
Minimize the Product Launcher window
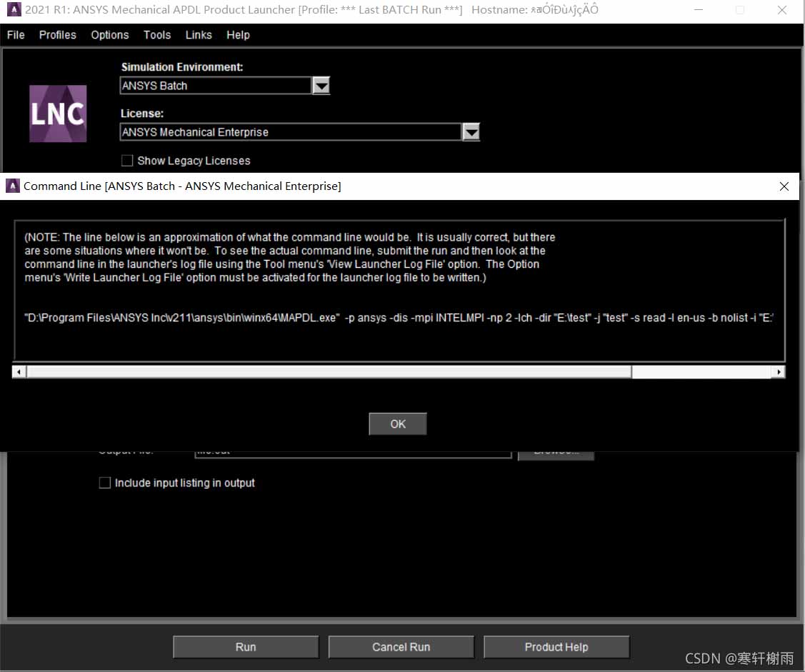(699, 10)
